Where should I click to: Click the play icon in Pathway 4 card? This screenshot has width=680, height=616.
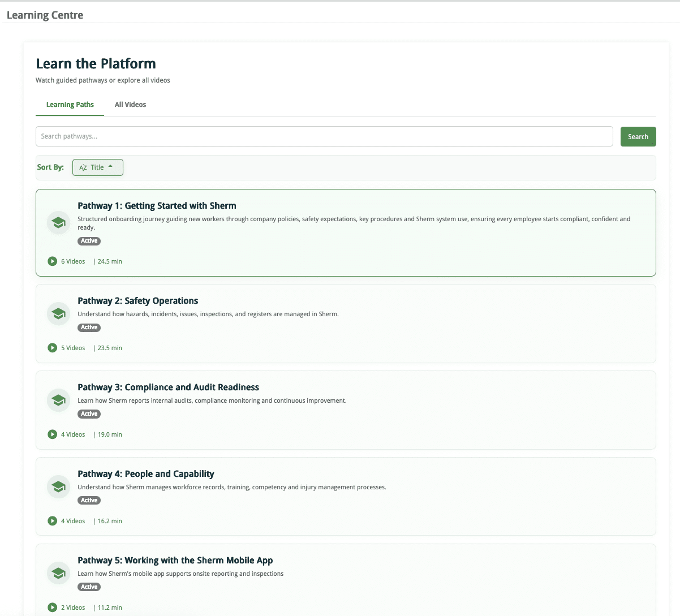pyautogui.click(x=52, y=521)
